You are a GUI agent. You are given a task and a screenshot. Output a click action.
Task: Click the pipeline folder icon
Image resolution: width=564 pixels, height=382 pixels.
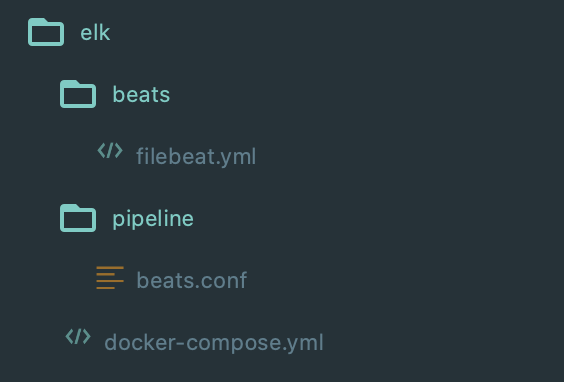78,218
